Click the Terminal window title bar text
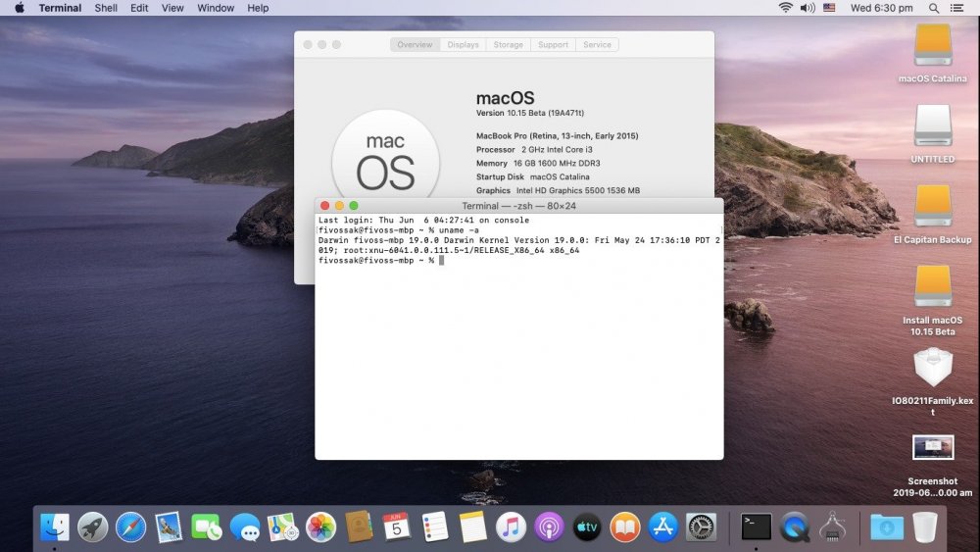 518,206
